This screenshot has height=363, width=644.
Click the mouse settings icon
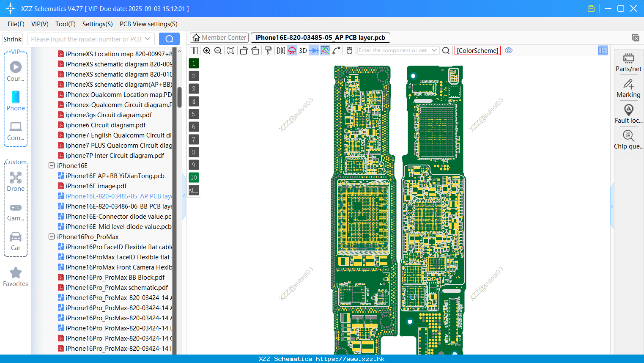click(x=349, y=50)
